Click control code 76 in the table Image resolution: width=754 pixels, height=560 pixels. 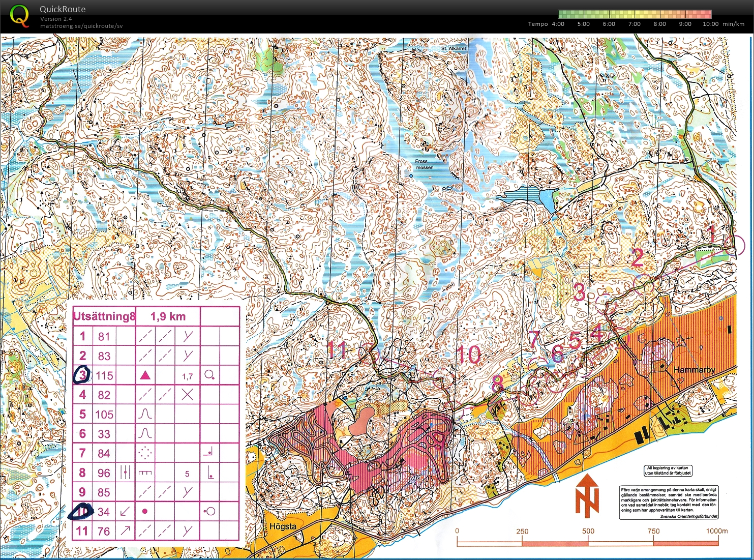[104, 532]
